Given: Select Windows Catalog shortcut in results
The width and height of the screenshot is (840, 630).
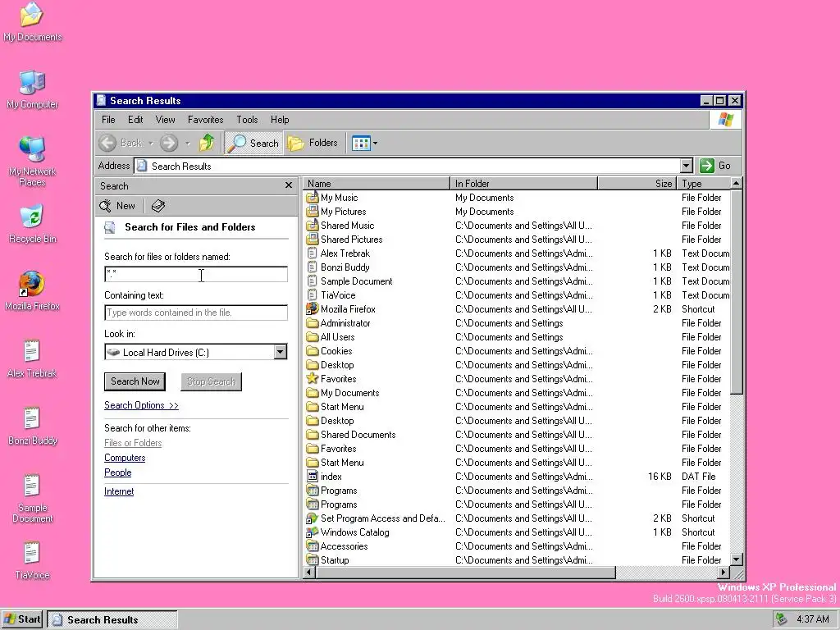Looking at the screenshot, I should [354, 532].
